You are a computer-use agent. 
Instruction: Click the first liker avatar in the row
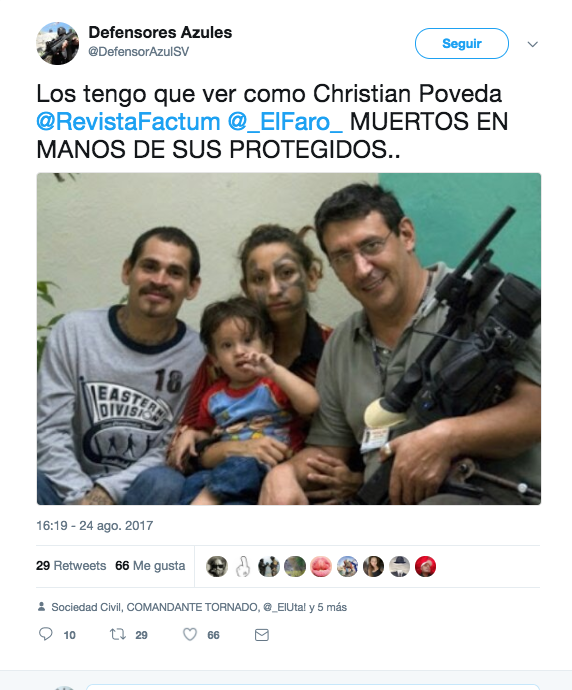coord(217,566)
